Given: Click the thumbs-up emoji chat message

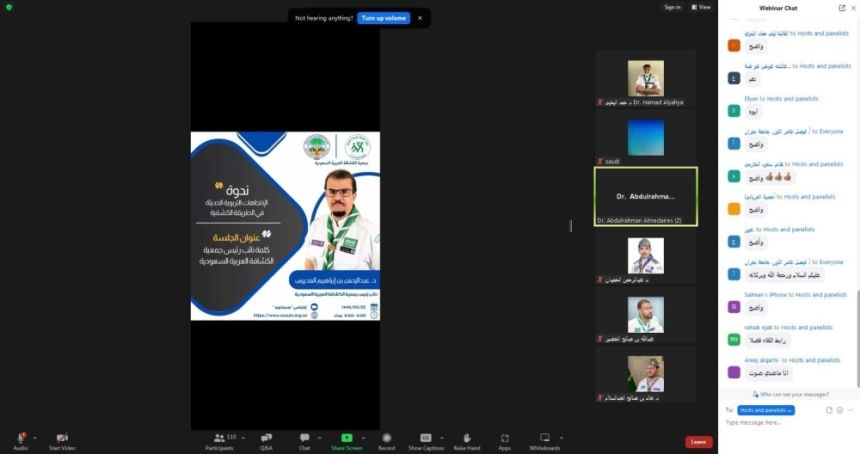Looking at the screenshot, I should click(x=770, y=177).
